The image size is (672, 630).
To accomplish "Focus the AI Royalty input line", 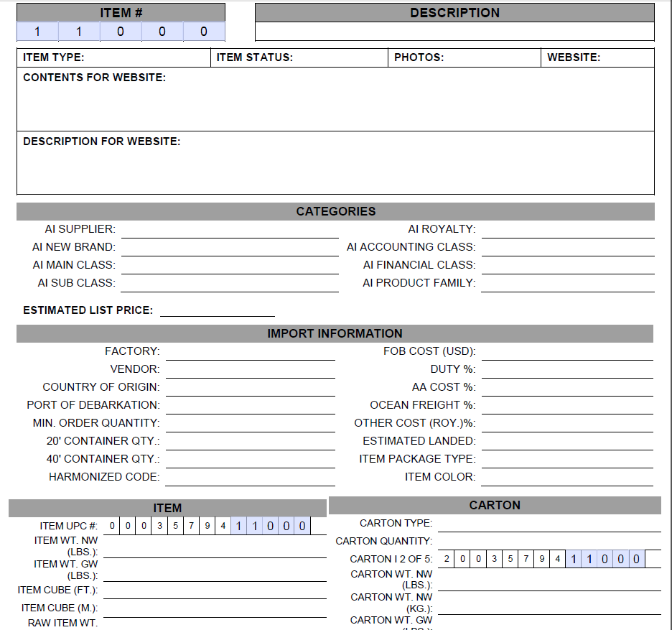I will tap(568, 229).
